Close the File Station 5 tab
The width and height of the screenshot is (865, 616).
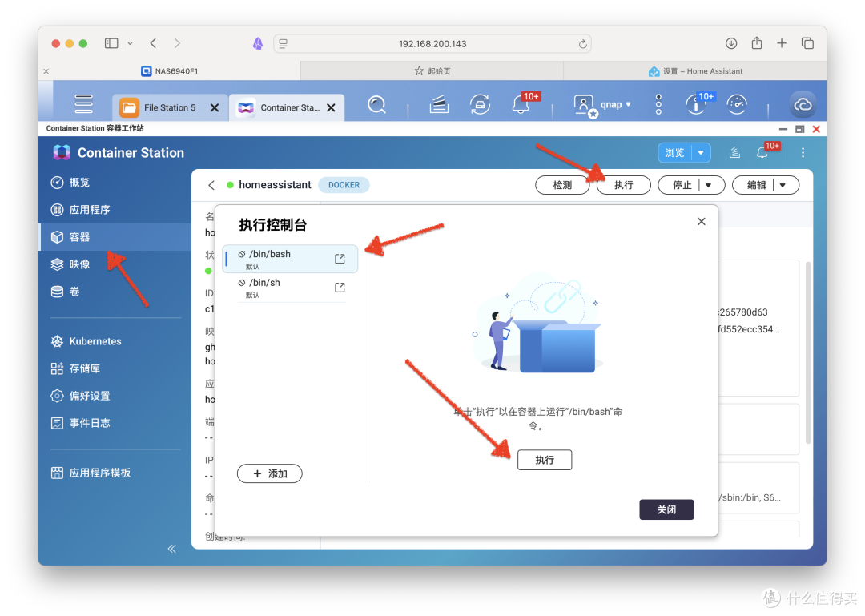[215, 107]
